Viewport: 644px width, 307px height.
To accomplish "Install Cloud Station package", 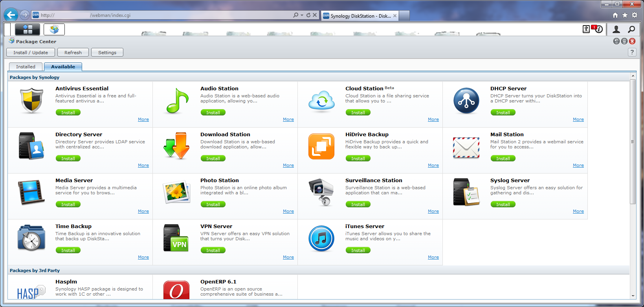I will point(358,113).
